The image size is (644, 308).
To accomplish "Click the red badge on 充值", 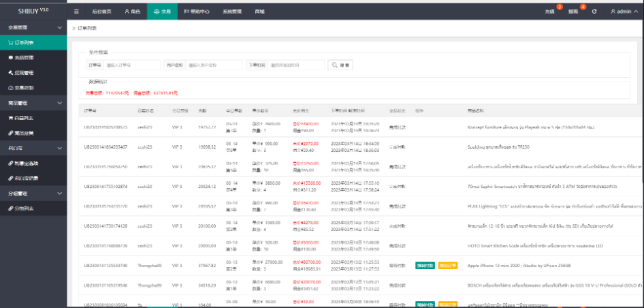I will coord(559,7).
